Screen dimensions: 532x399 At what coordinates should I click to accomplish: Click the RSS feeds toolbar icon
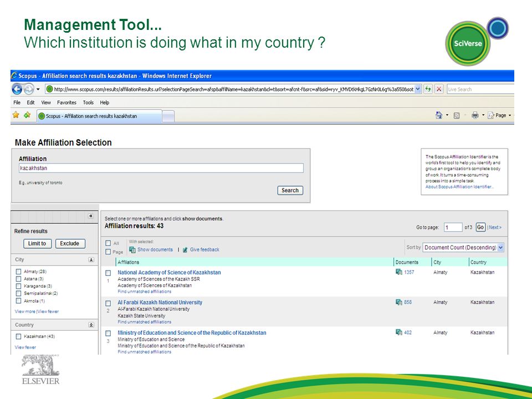pos(457,116)
